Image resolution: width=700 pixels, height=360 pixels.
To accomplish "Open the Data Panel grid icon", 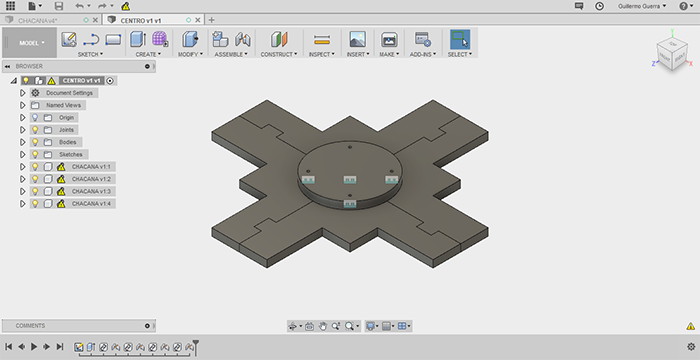I will pos(10,6).
